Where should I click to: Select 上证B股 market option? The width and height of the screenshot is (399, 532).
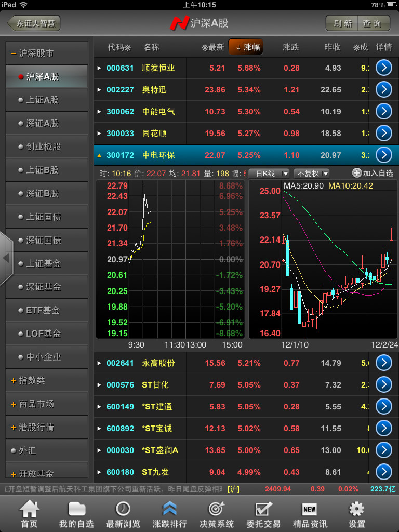(x=47, y=170)
